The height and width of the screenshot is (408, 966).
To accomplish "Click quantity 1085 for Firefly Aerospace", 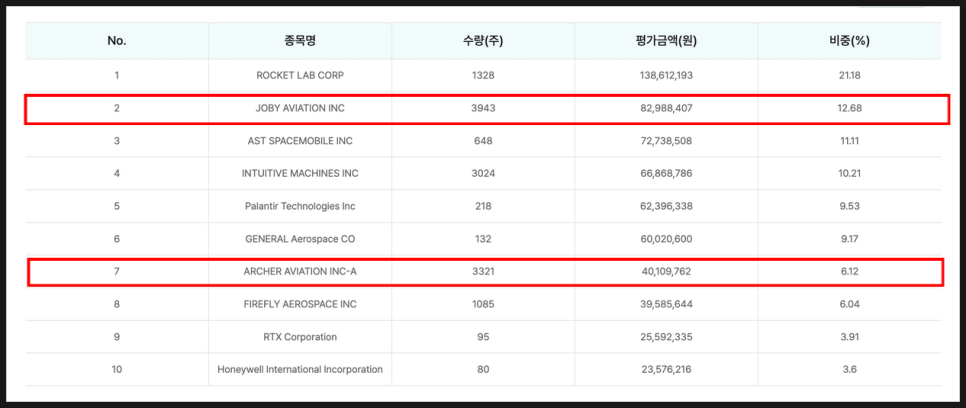I will tap(484, 304).
